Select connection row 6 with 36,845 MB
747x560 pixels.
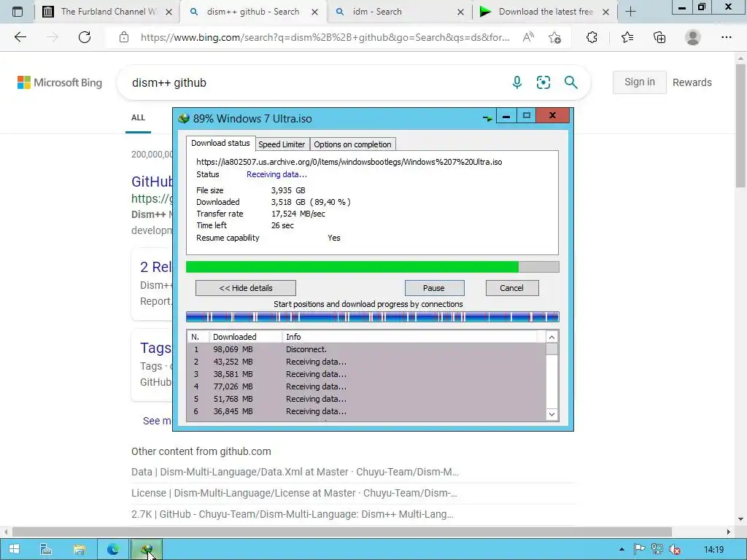[366, 411]
